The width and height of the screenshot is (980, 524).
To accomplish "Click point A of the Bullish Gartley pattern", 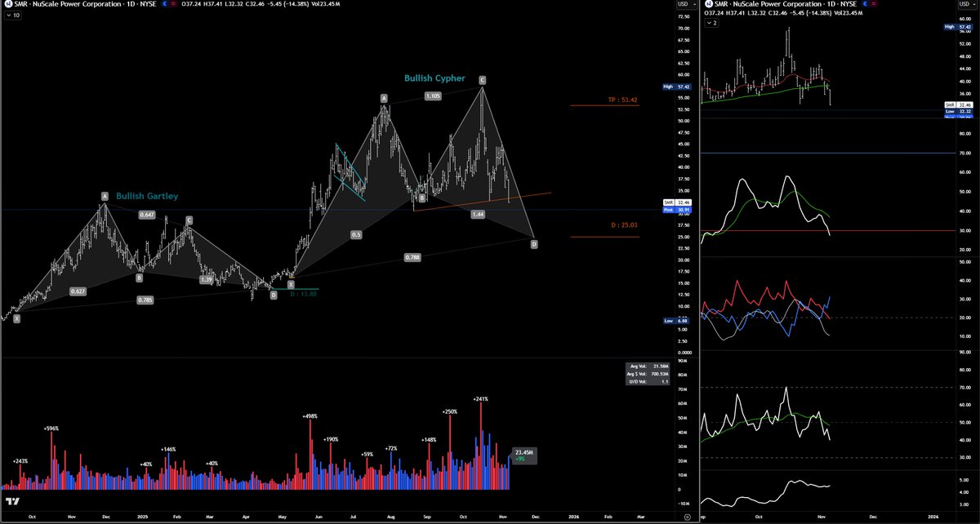I will pyautogui.click(x=105, y=196).
